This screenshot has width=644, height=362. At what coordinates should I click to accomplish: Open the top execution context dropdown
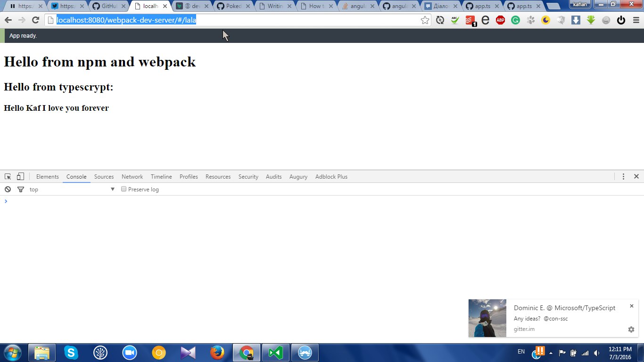click(x=72, y=189)
